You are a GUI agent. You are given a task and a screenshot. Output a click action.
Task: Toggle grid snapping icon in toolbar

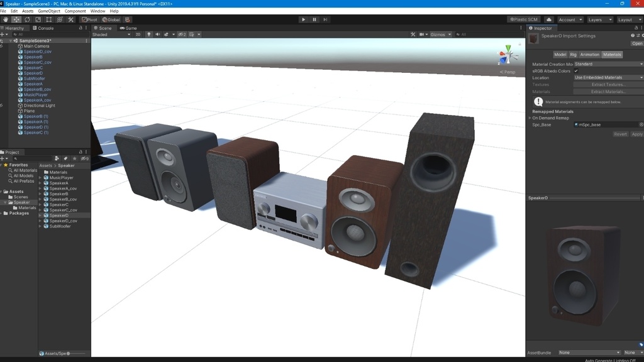point(127,19)
